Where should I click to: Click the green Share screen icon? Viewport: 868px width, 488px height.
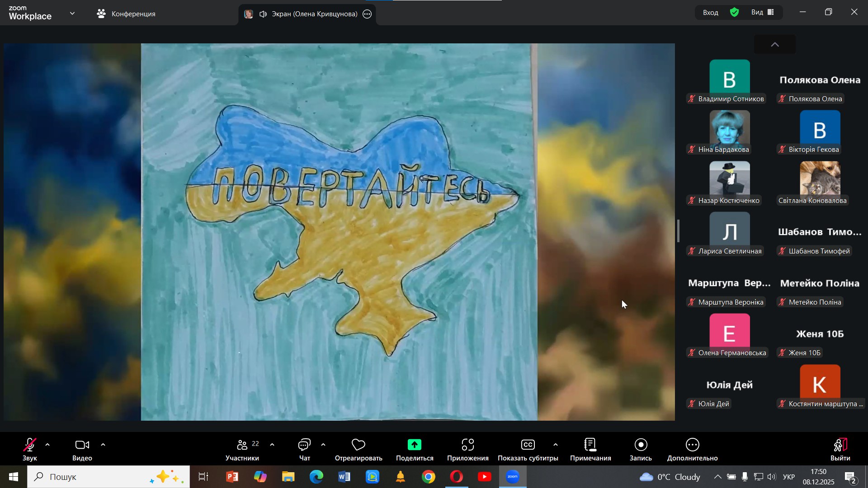[x=414, y=446]
